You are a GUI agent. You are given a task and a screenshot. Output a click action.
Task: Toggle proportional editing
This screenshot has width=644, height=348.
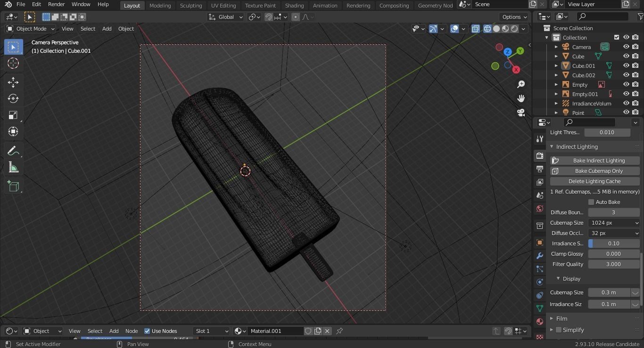pos(296,17)
